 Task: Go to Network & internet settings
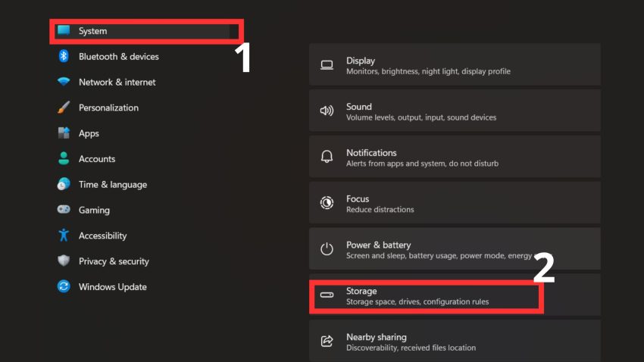(117, 82)
